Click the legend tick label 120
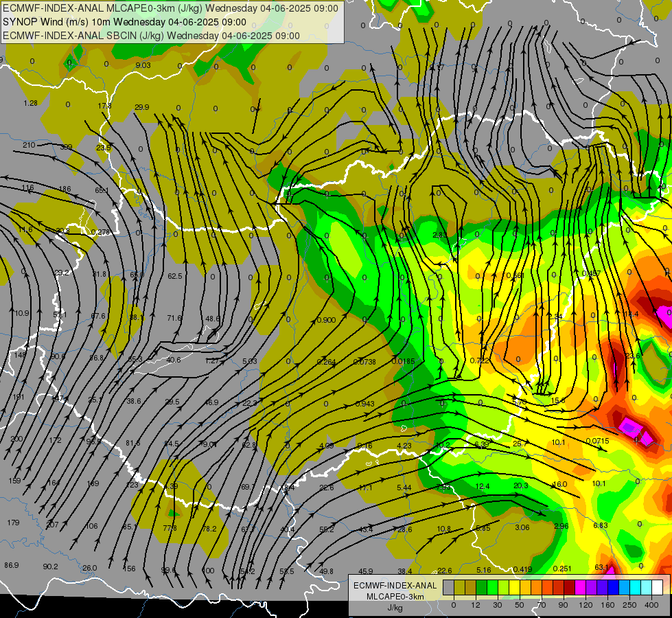 (x=586, y=605)
